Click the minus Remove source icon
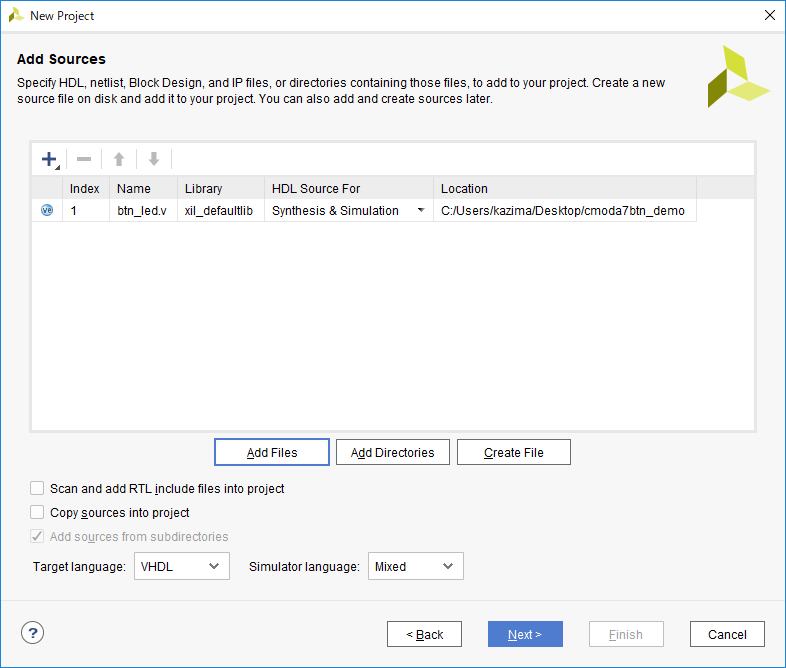Screen dimensions: 786x668 click(84, 159)
